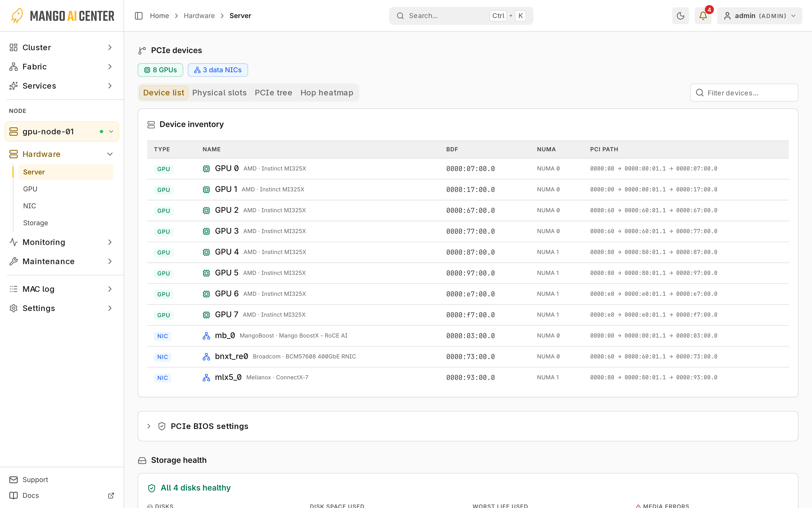Click the Device inventory server icon

(151, 125)
